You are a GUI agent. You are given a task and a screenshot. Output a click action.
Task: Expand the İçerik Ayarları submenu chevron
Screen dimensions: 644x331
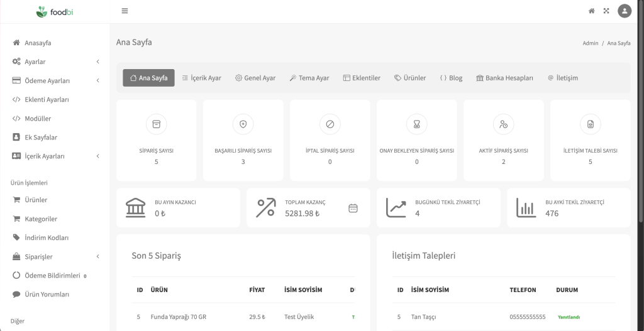(x=97, y=156)
